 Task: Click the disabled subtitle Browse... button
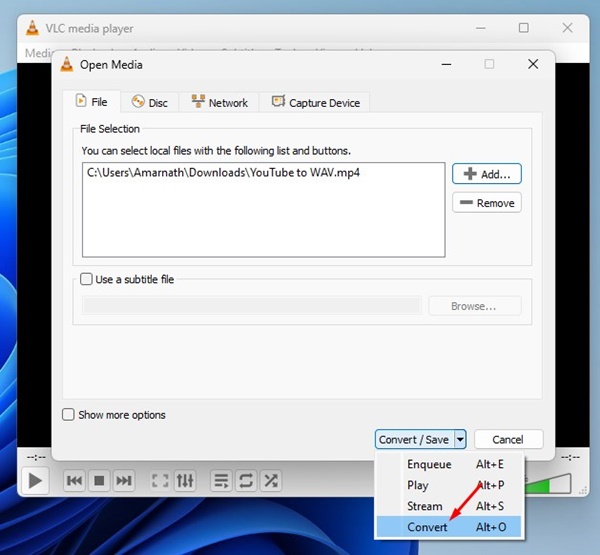point(474,306)
